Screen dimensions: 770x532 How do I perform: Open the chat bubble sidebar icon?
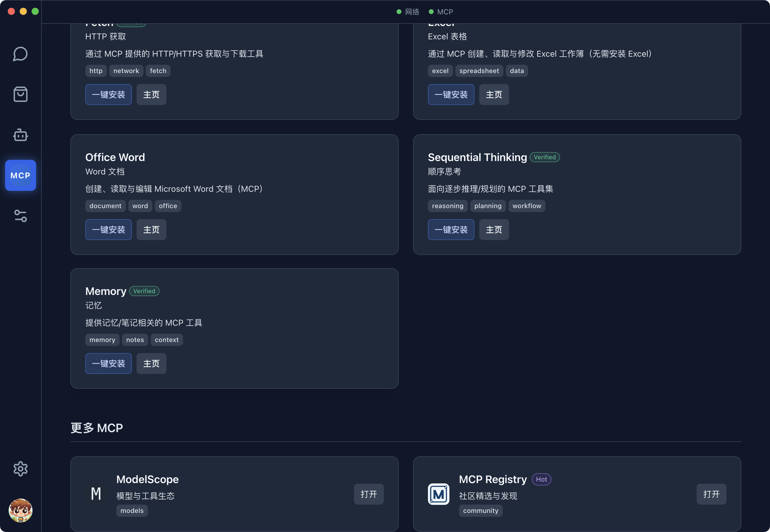20,54
